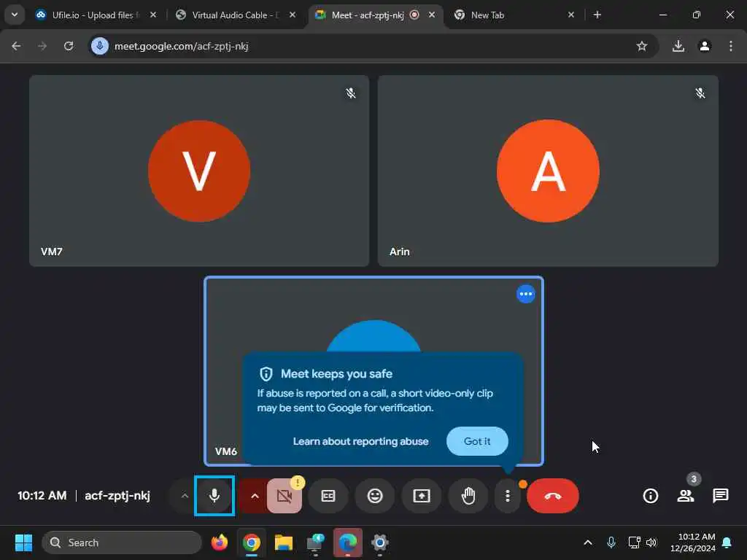Open the system volume control
747x560 pixels.
651,542
